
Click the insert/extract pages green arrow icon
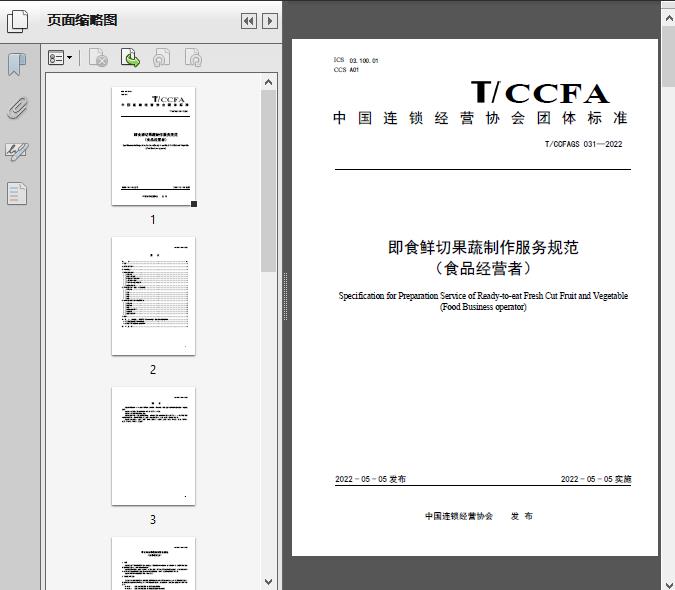pyautogui.click(x=130, y=58)
